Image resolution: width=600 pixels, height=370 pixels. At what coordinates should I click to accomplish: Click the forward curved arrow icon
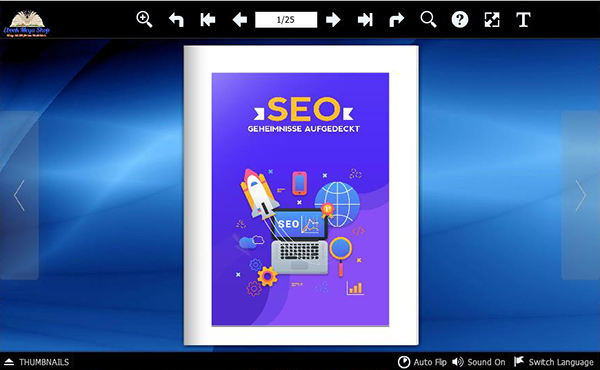pyautogui.click(x=396, y=20)
